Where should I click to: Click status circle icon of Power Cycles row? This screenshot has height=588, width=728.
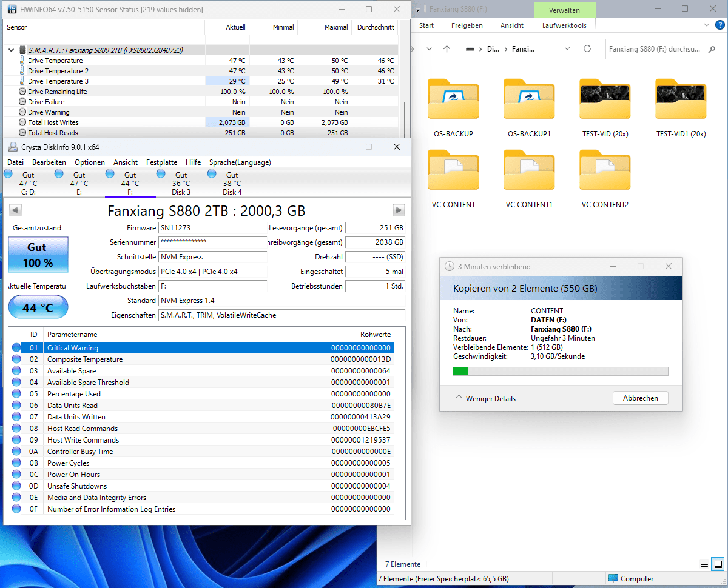coord(16,463)
